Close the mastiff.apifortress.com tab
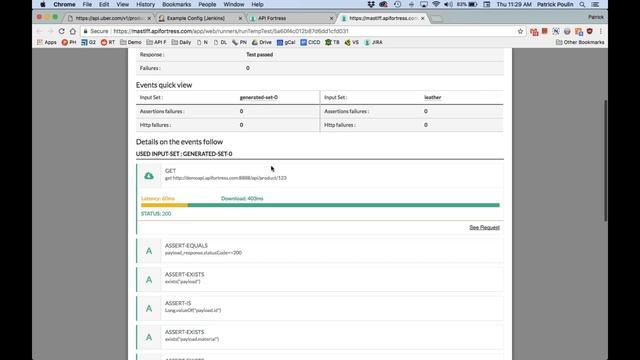Image resolution: width=640 pixels, height=360 pixels. pos(422,18)
